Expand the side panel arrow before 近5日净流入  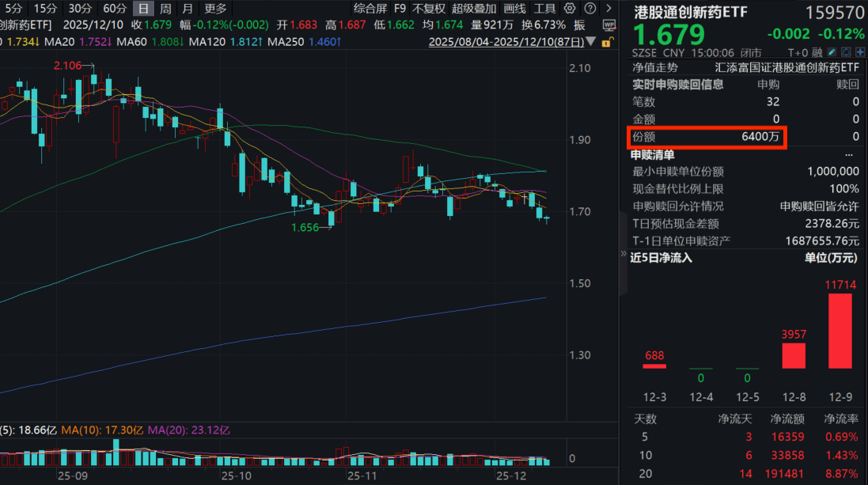point(621,256)
